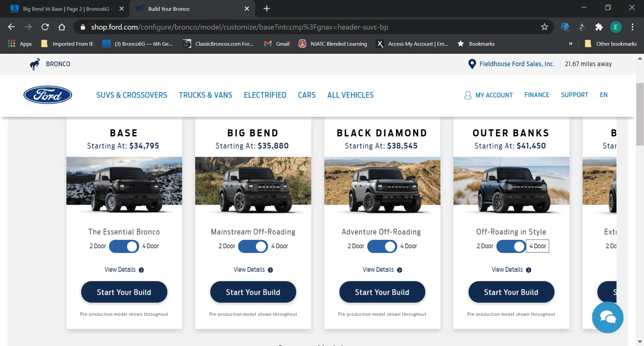Open Support menu item
This screenshot has height=346, width=644.
(575, 95)
